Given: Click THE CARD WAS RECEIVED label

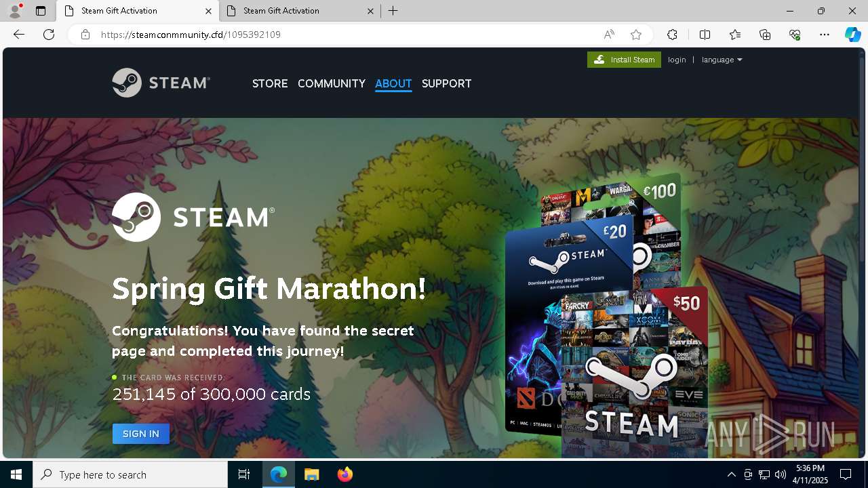Looking at the screenshot, I should tap(174, 378).
